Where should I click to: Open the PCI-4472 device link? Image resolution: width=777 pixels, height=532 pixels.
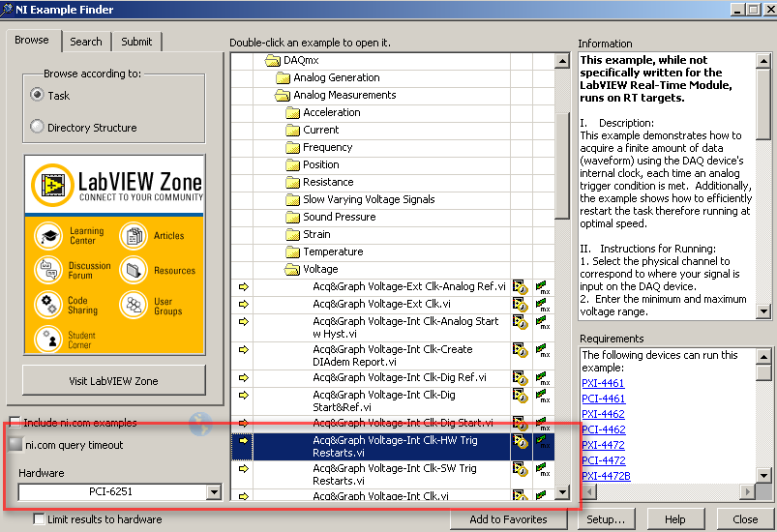point(603,460)
